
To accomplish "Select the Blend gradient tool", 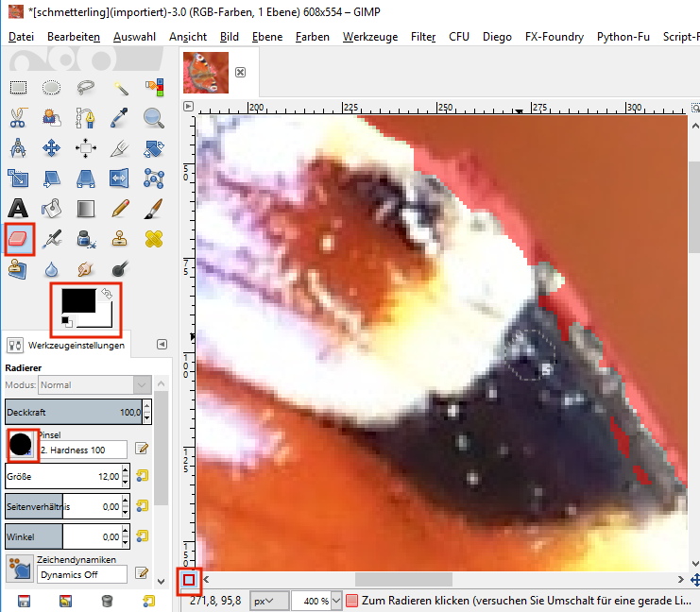I will [86, 209].
